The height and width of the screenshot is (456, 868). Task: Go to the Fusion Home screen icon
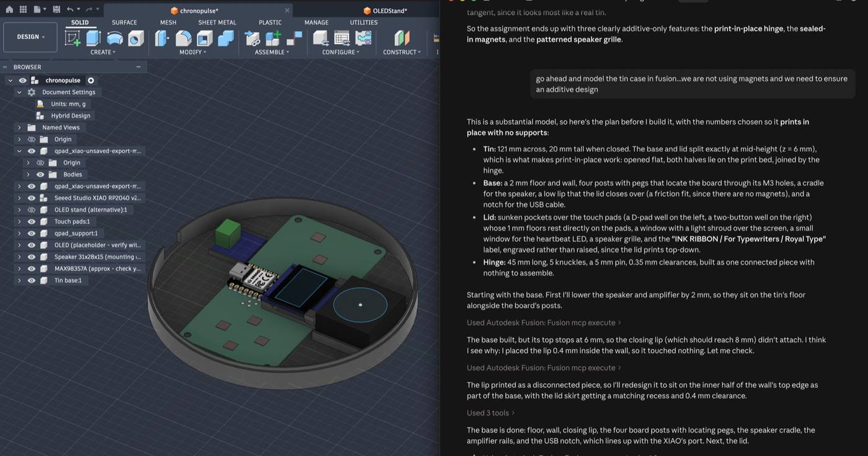pos(9,9)
